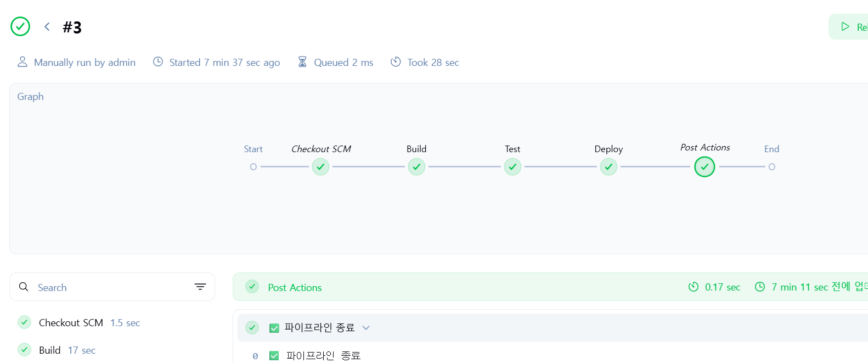Click the End node circle in the graph
Image resolution: width=868 pixels, height=363 pixels.
772,166
